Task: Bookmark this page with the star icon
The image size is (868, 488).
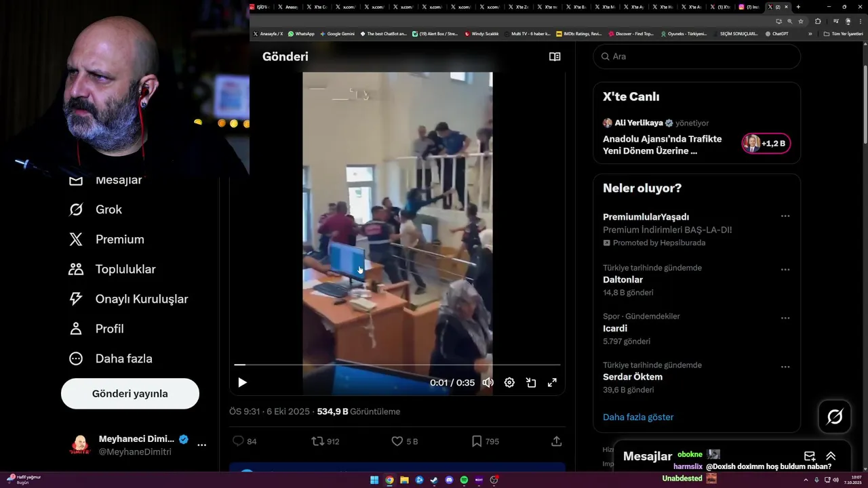Action: 801,21
